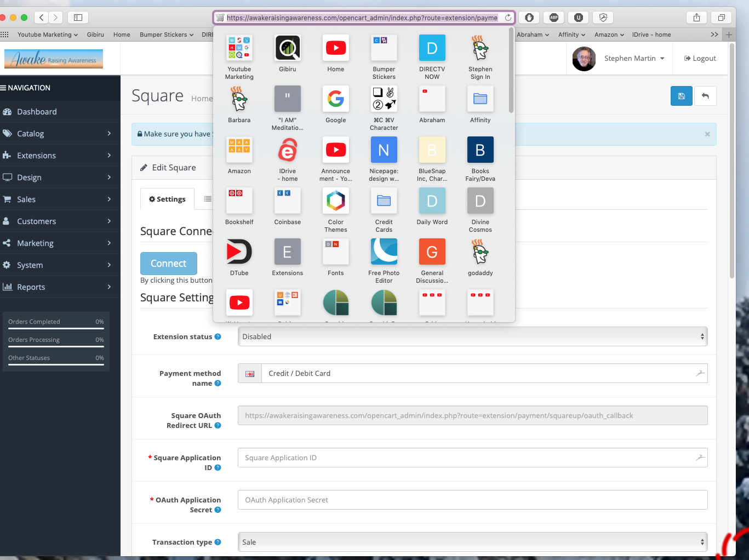Open the Bookshelf favorites folder
This screenshot has height=560, width=749.
click(239, 201)
